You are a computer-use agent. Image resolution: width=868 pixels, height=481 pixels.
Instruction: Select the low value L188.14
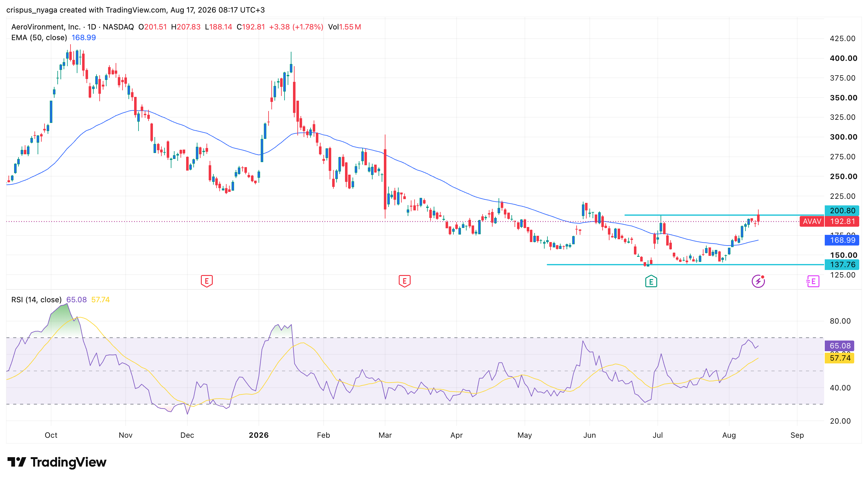tap(219, 27)
